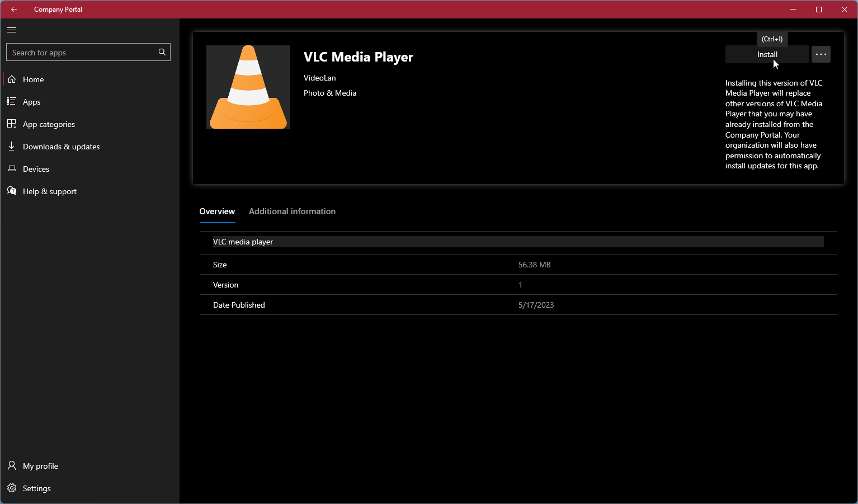The width and height of the screenshot is (858, 504).
Task: Switch to Additional information tab
Action: (292, 211)
